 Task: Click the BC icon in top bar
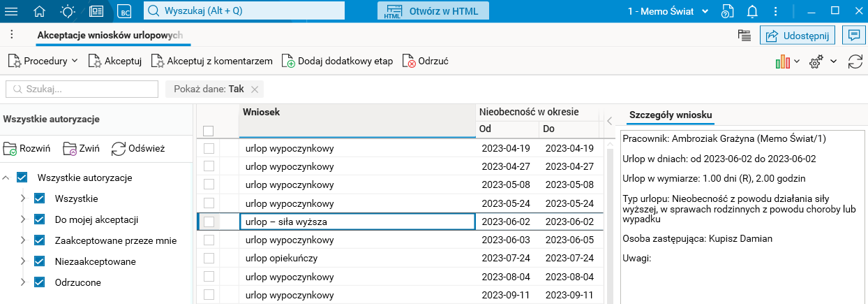(x=124, y=11)
